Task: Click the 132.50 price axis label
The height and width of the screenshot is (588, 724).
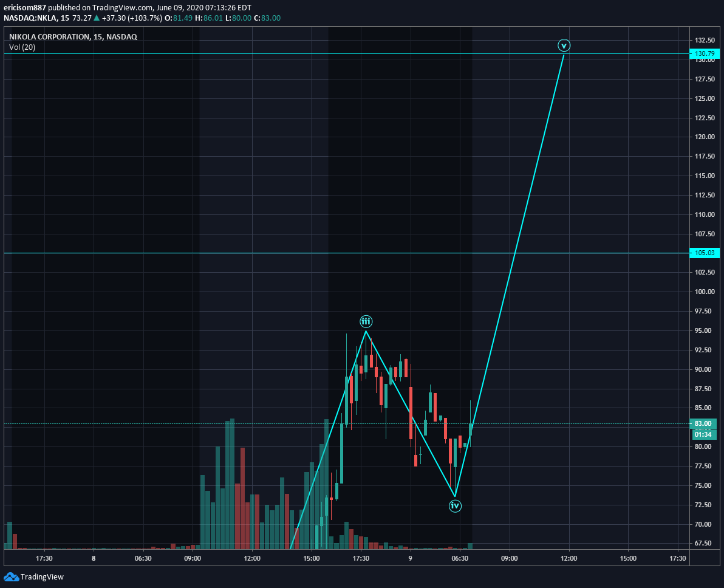Action: pyautogui.click(x=705, y=40)
